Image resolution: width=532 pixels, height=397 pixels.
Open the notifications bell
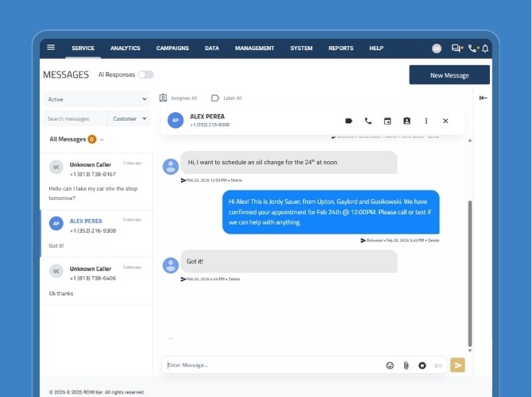(485, 48)
